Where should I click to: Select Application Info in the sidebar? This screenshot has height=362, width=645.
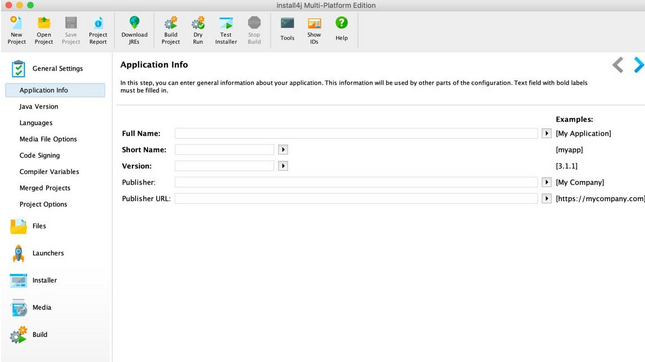[x=55, y=90]
